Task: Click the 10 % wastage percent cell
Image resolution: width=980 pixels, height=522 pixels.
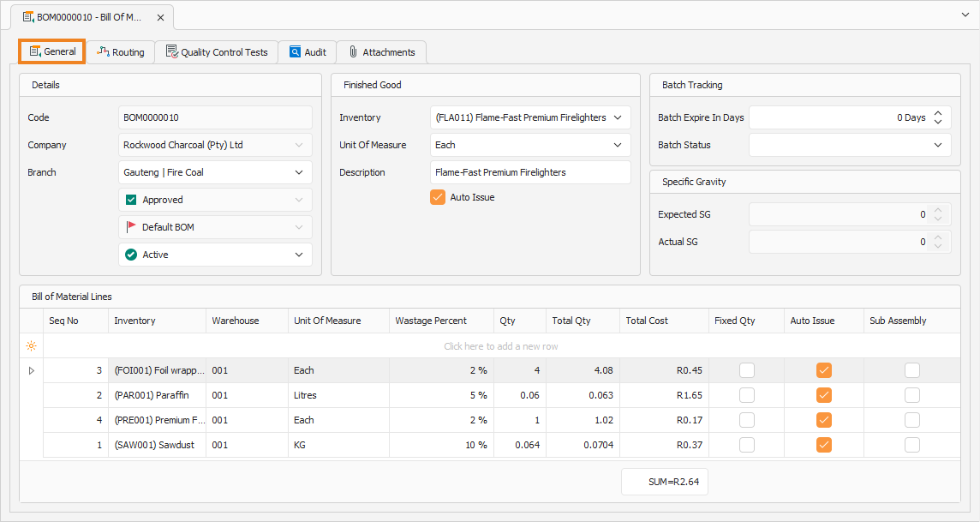Action: click(441, 445)
